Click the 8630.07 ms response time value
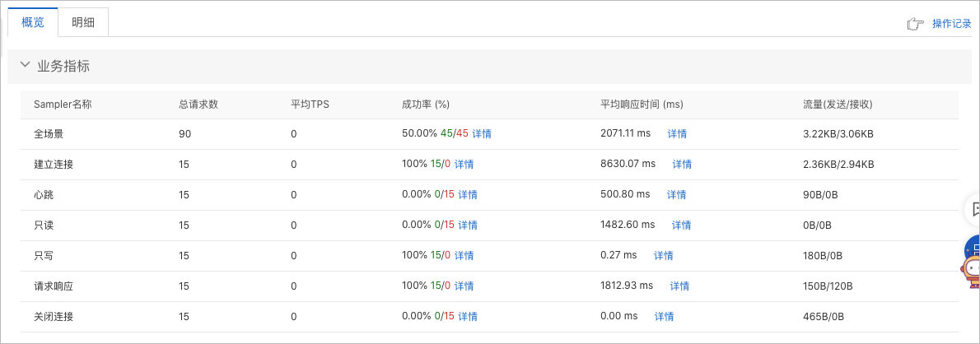 pos(628,164)
